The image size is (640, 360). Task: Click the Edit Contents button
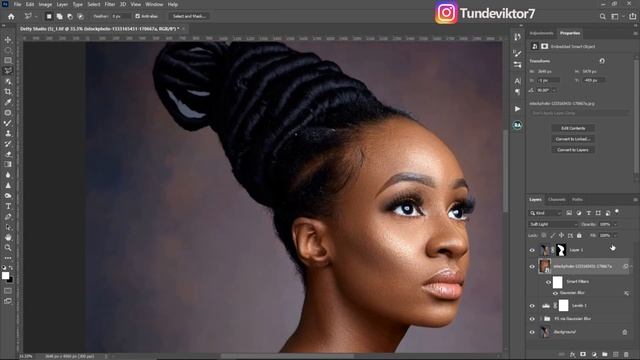573,128
